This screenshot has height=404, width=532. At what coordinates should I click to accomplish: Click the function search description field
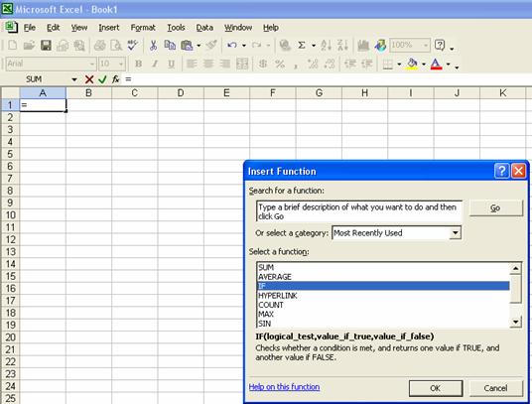tap(359, 211)
